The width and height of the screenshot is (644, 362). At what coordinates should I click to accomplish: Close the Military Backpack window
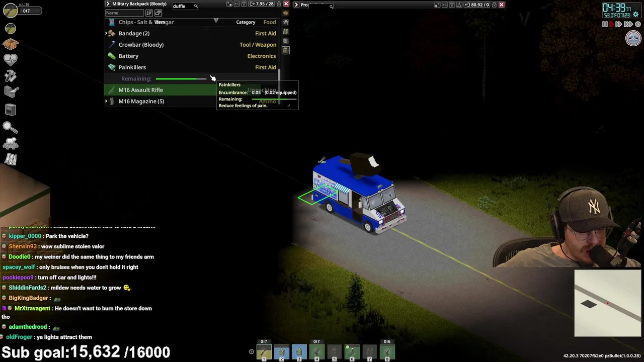286,5
